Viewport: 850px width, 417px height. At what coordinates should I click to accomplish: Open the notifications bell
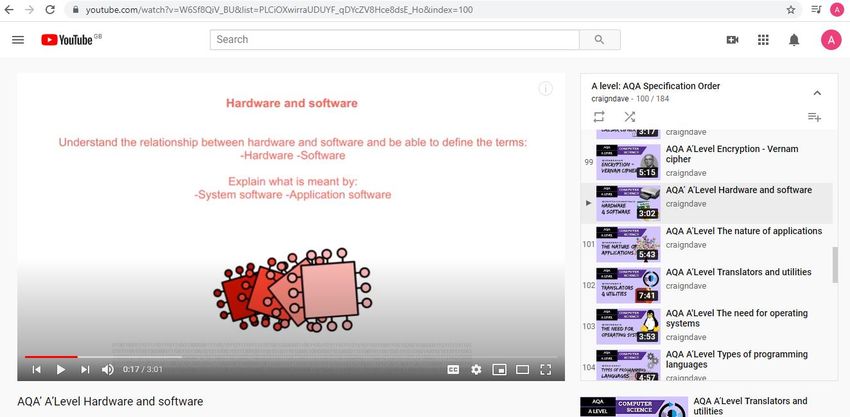pos(794,40)
